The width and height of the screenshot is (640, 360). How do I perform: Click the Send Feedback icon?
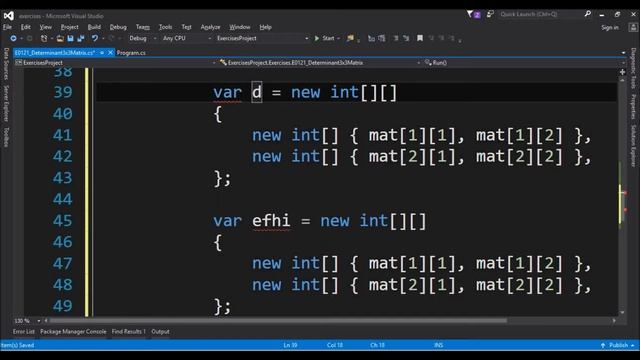490,14
